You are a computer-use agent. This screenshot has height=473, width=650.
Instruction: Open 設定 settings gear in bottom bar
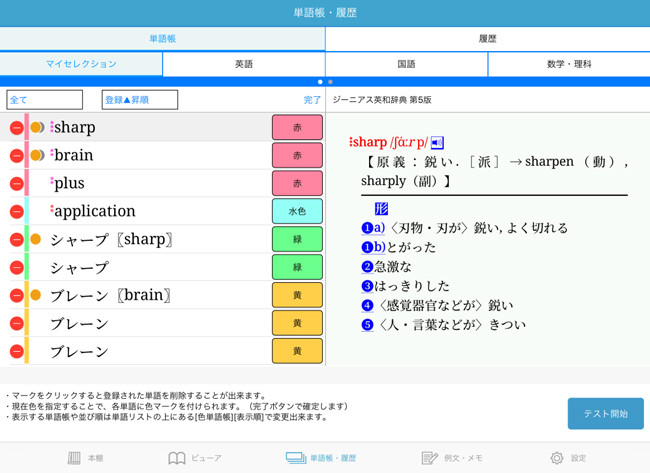click(568, 458)
